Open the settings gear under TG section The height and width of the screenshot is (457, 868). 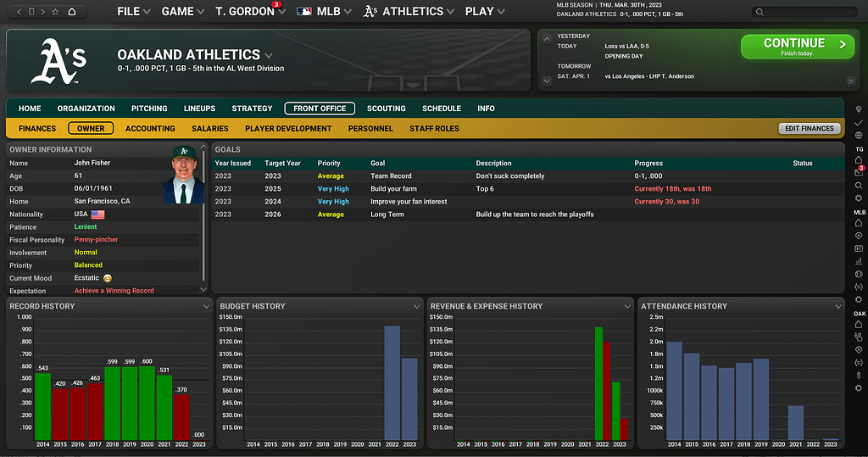859,198
